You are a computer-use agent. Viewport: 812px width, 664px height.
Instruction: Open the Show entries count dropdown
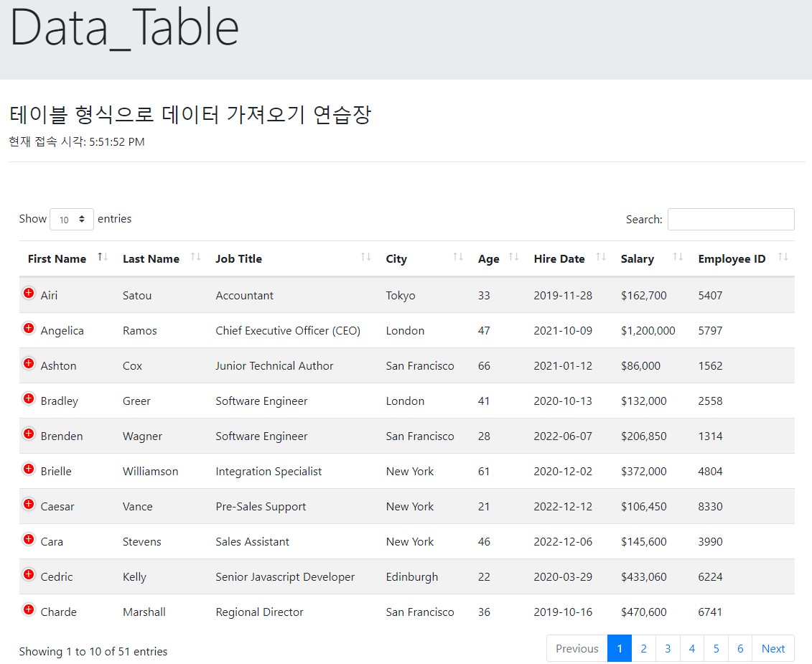(72, 219)
